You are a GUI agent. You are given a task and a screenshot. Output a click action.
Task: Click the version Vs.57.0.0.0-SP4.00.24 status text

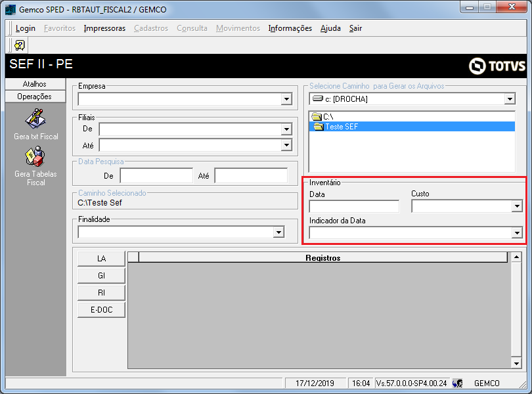click(x=412, y=383)
